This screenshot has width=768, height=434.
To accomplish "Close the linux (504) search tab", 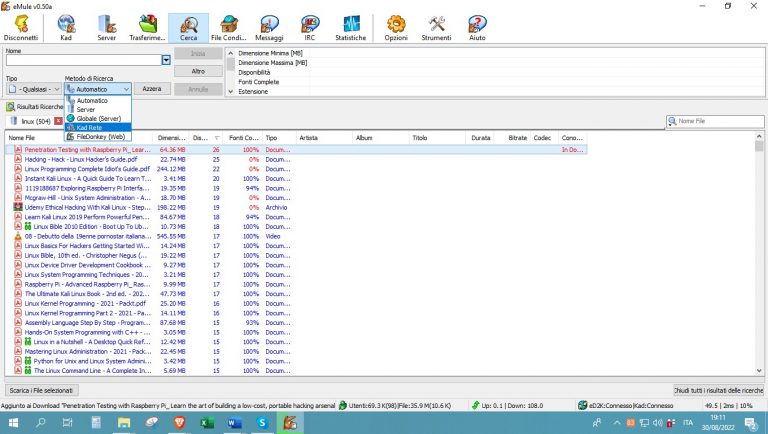I will click(x=58, y=121).
